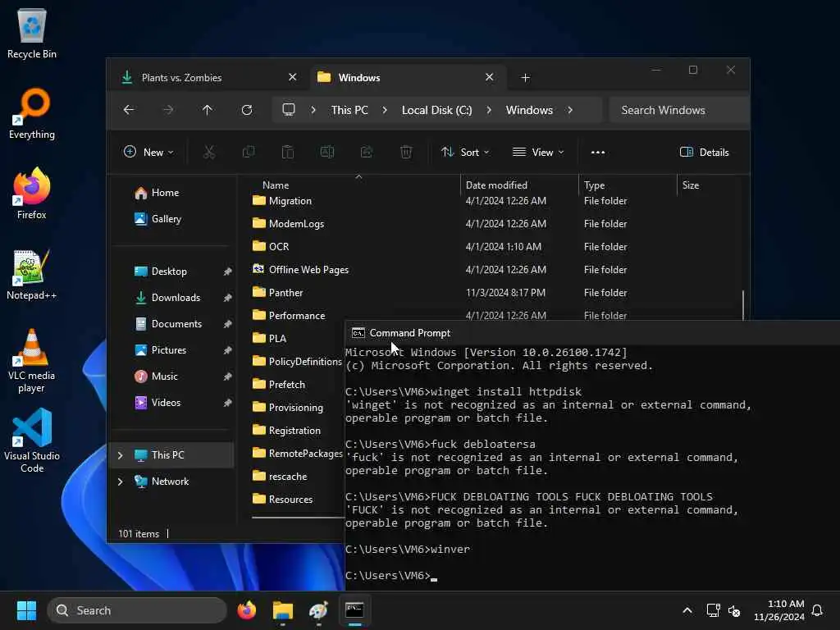Expand Network in navigation pane
This screenshot has height=630, width=840.
(x=121, y=482)
